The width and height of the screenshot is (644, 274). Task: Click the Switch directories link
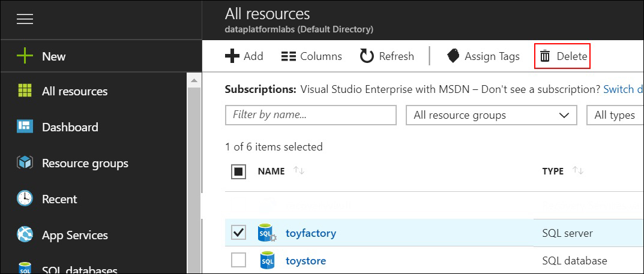pos(624,89)
